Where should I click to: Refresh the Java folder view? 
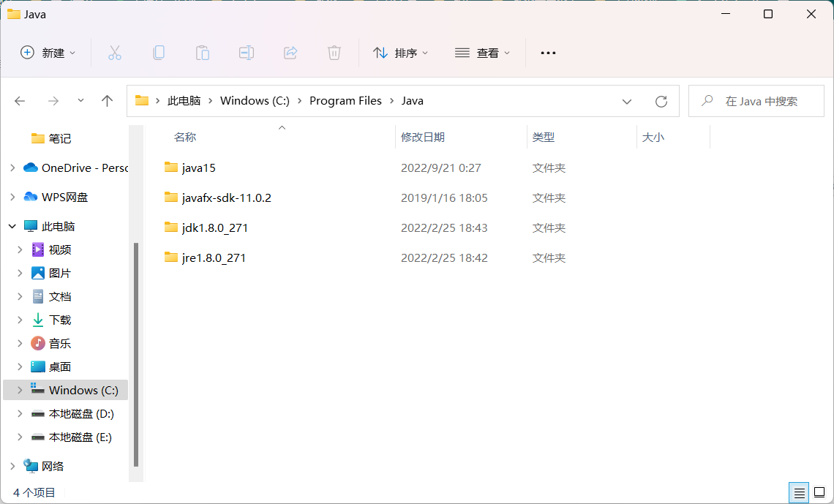pyautogui.click(x=661, y=101)
